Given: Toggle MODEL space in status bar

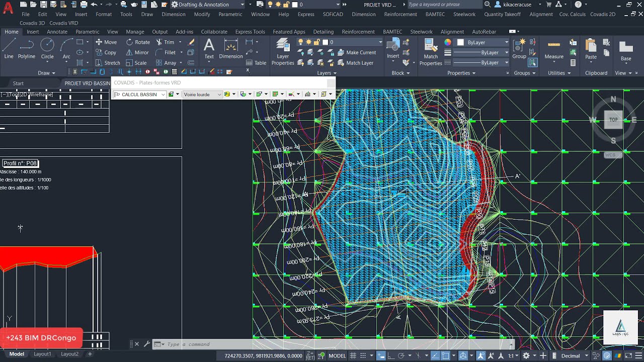Looking at the screenshot, I should (337, 355).
